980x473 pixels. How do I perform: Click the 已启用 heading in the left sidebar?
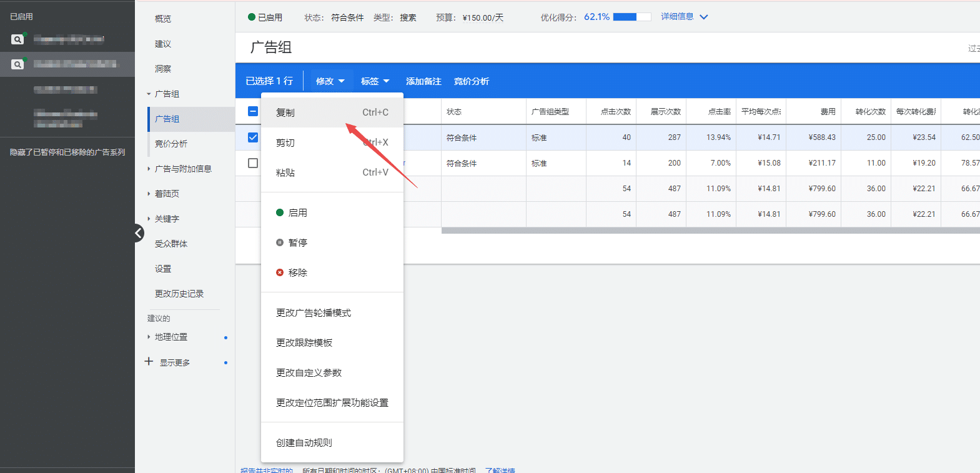point(21,17)
